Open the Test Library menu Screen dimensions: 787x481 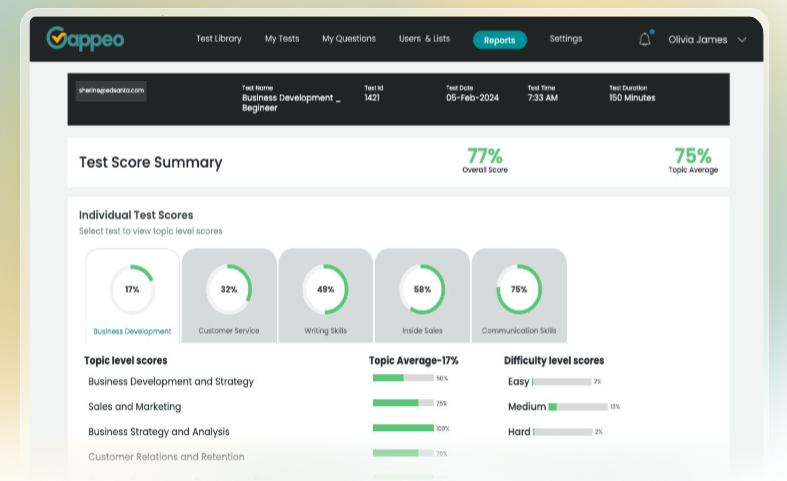218,39
